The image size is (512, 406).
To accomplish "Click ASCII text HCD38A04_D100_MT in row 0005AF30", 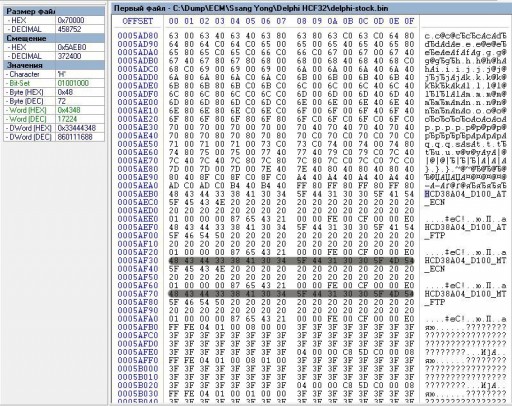I will coord(465,261).
